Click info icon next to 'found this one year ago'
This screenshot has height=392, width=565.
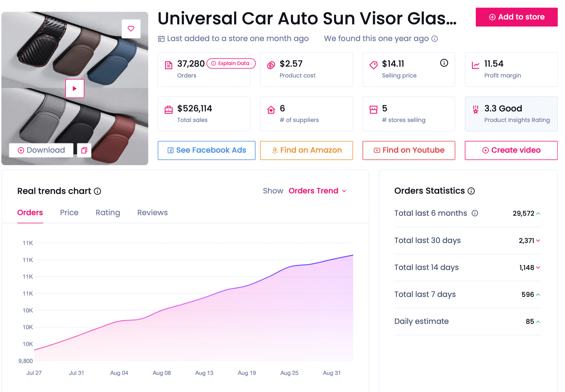click(435, 39)
